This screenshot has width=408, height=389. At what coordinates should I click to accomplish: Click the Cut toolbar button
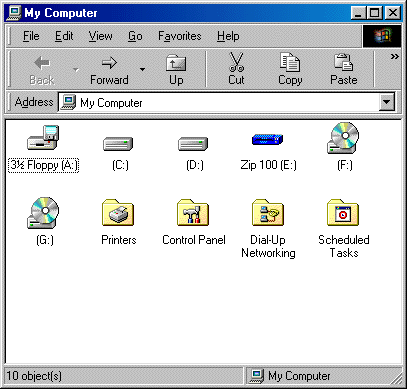tap(236, 69)
